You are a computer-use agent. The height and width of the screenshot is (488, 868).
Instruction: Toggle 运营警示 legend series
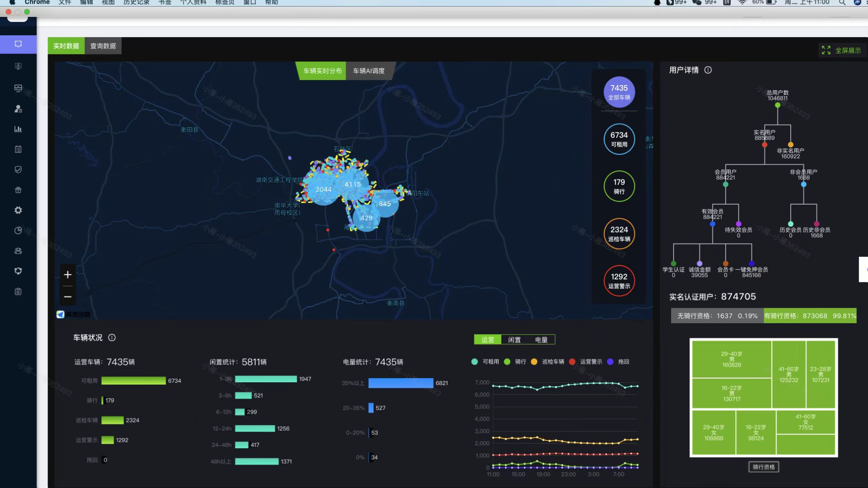585,362
